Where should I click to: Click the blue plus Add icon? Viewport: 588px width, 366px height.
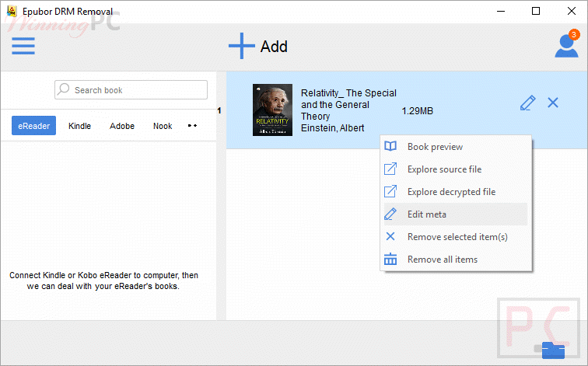click(x=241, y=46)
